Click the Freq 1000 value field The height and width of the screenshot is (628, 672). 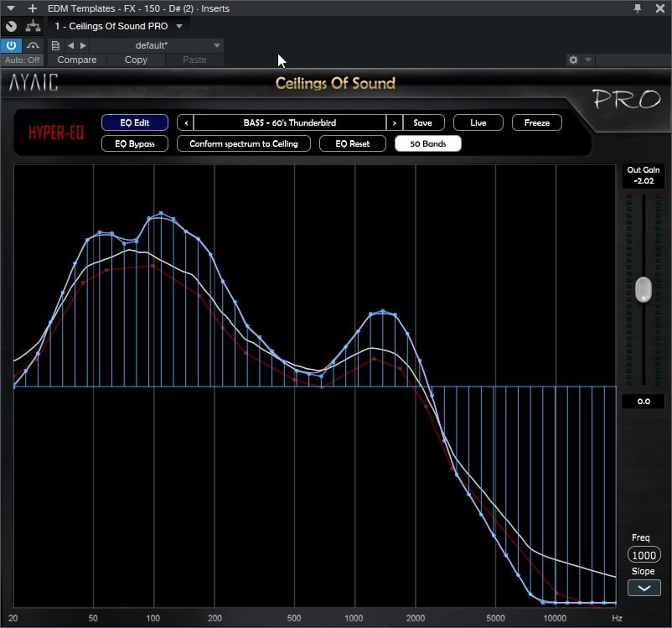tap(644, 556)
